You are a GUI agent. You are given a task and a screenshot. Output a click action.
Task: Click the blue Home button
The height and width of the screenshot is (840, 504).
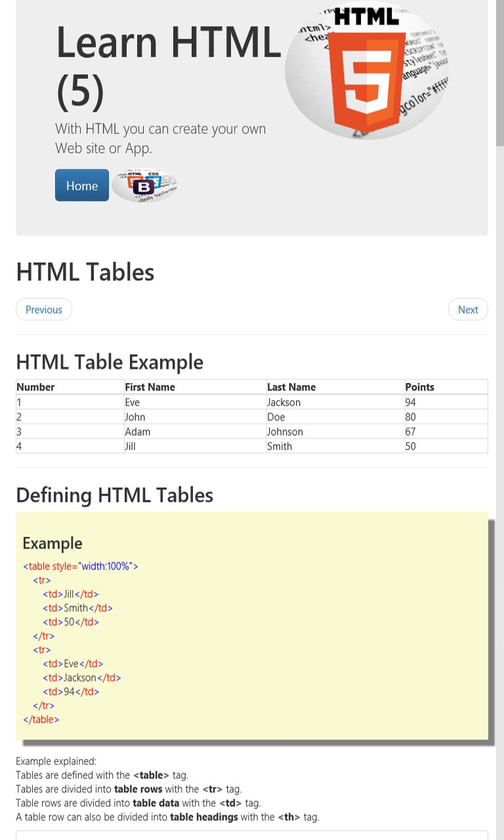82,185
